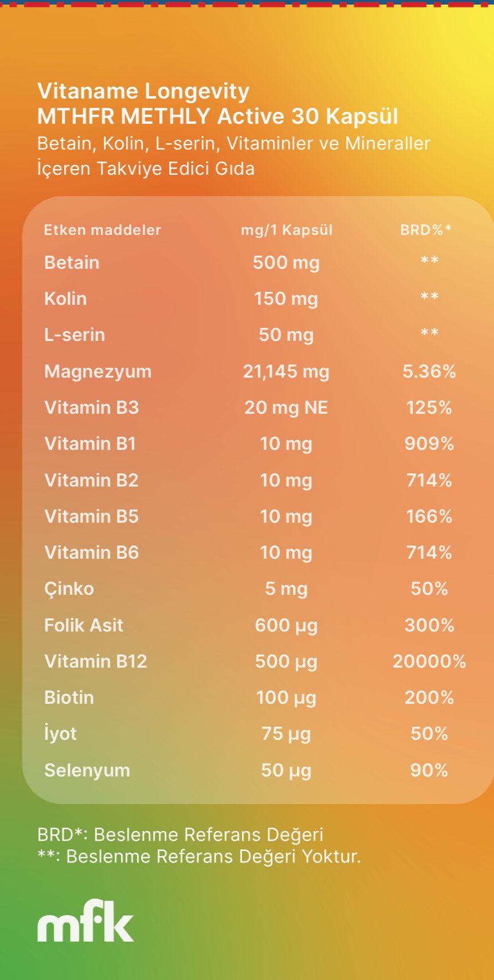Select the Biotin row label
This screenshot has width=494, height=980.
(69, 697)
